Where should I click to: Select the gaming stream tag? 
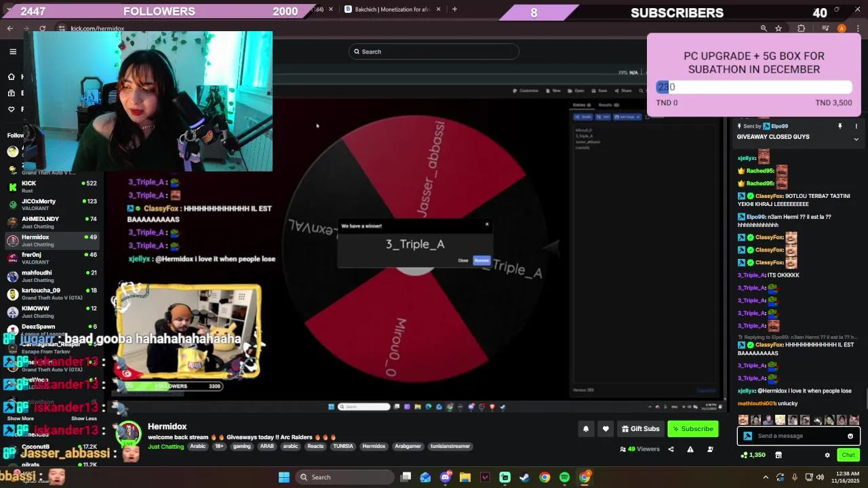tap(241, 446)
